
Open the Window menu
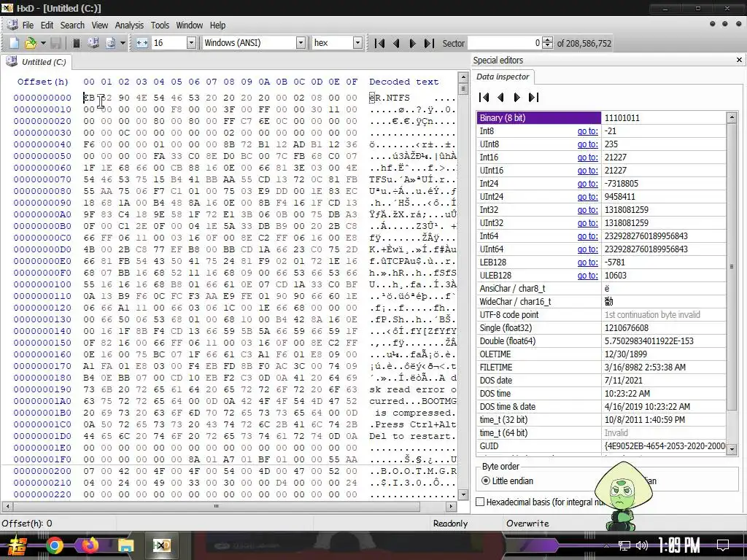[190, 26]
